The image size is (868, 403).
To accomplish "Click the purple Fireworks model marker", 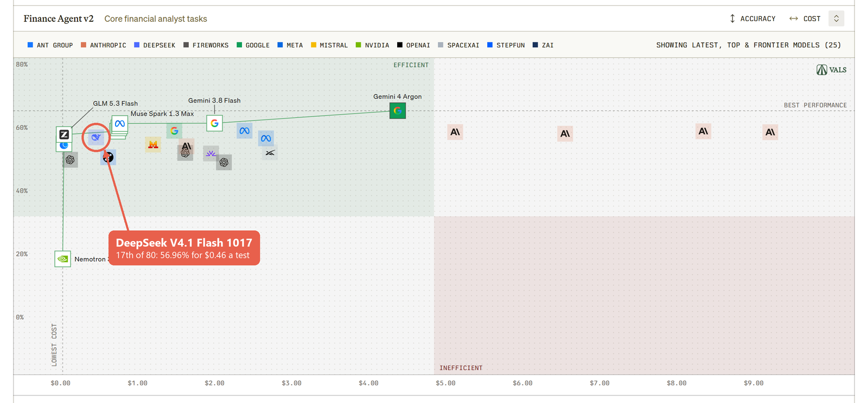I will click(210, 154).
